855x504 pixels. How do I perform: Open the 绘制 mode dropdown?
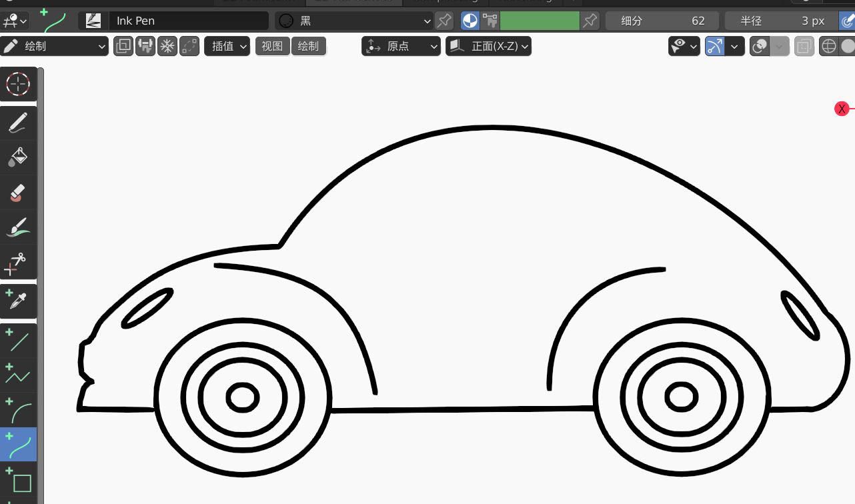tap(53, 46)
